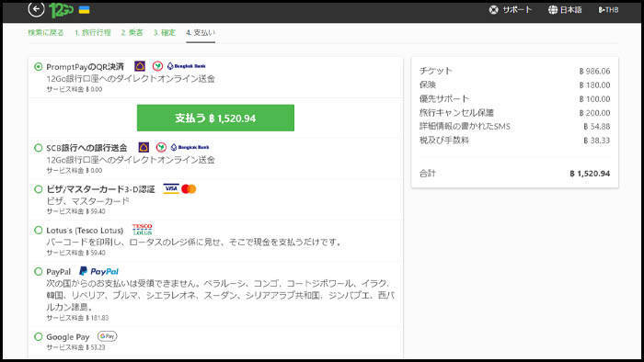Viewport: 644px width, 362px height.
Task: Click SCB purple icon in SCB銀行 row
Action: coord(144,147)
